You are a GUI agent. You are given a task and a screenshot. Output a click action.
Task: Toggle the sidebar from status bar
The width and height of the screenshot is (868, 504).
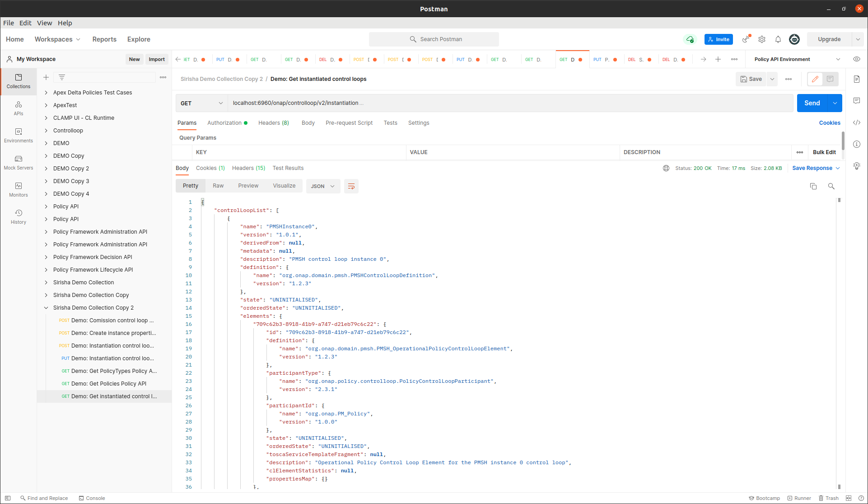click(8, 498)
